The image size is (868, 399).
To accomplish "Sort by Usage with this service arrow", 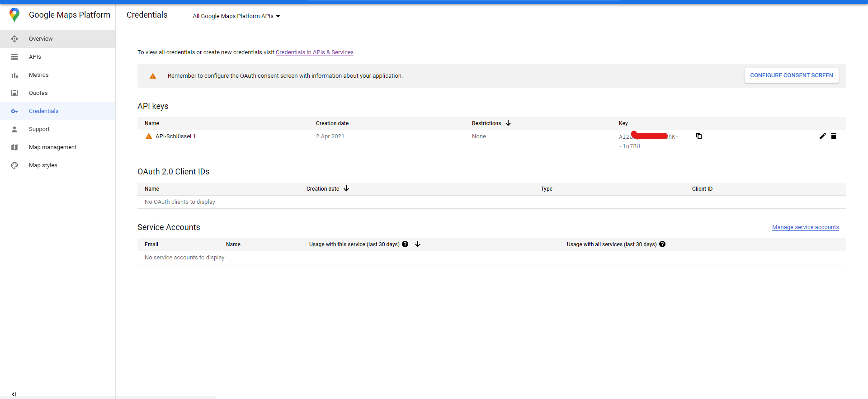I will coord(418,244).
